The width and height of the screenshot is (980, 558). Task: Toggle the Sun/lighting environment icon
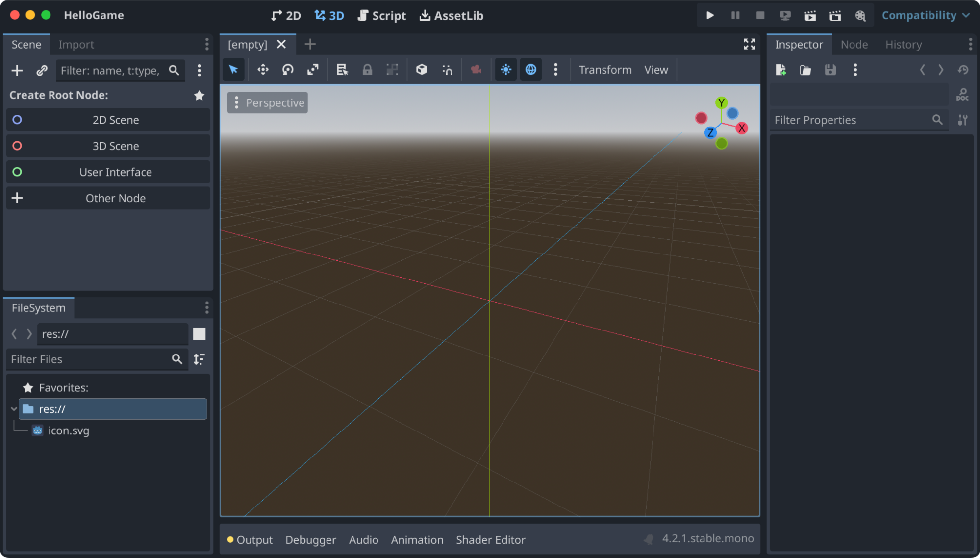coord(506,69)
